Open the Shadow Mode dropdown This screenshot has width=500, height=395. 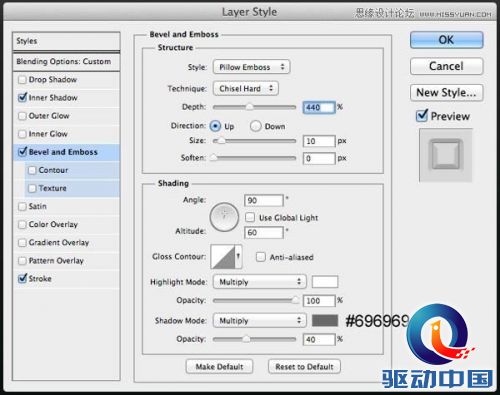259,320
